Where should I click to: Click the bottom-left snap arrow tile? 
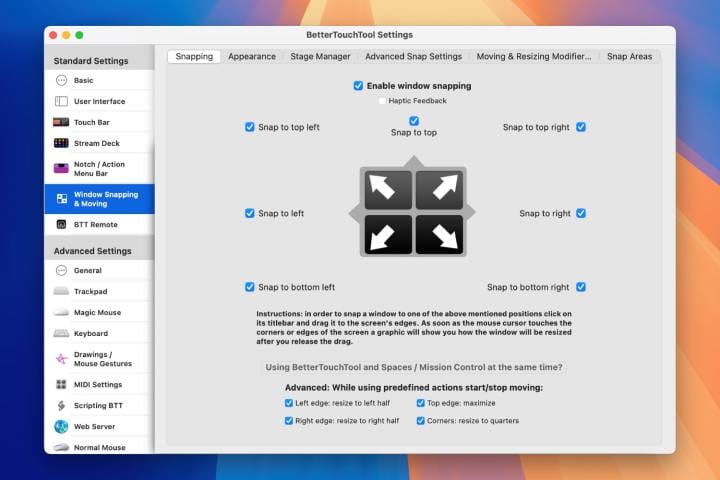click(x=388, y=235)
